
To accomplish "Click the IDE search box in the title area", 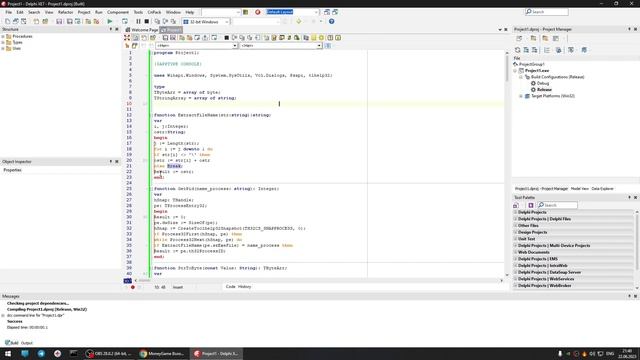I will pyautogui.click(x=547, y=12).
